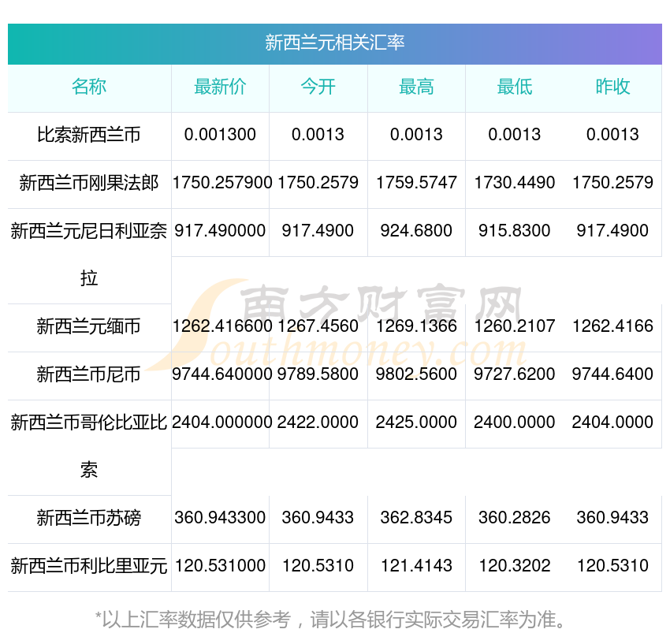
Task: Click the row name 新西兰元尼日利亚奈拉
Action: click(89, 255)
